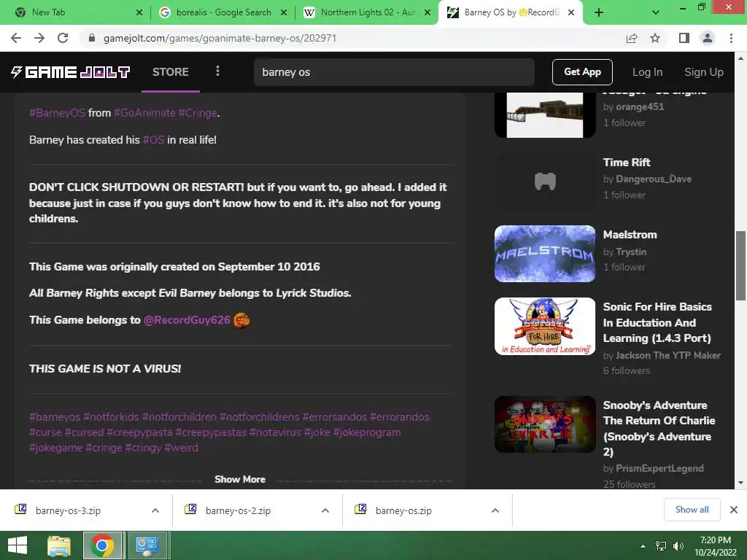The height and width of the screenshot is (560, 747).
Task: Go back to the previous page
Action: [16, 38]
